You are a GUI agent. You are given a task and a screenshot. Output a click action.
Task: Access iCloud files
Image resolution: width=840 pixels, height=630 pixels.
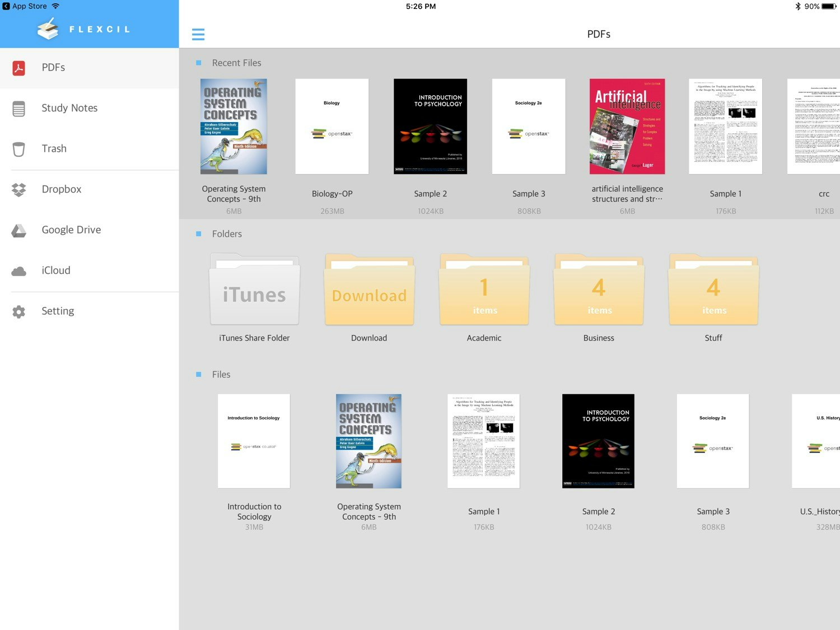click(56, 270)
